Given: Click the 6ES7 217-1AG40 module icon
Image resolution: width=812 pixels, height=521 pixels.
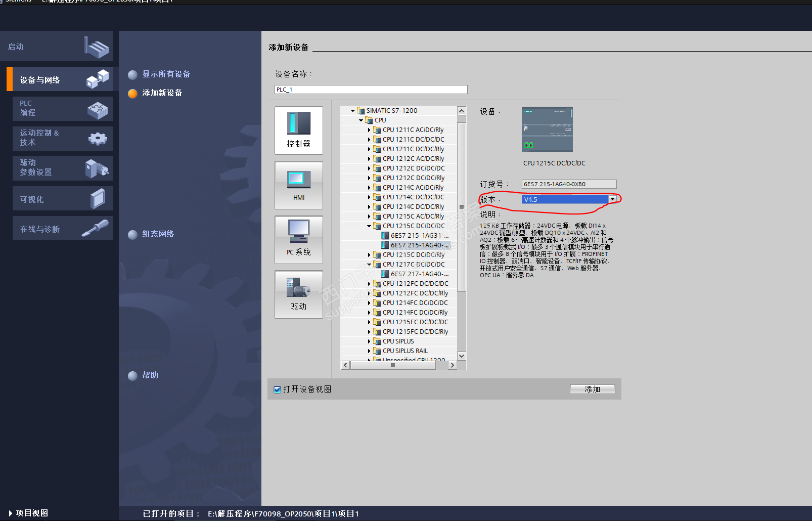Looking at the screenshot, I should [385, 274].
